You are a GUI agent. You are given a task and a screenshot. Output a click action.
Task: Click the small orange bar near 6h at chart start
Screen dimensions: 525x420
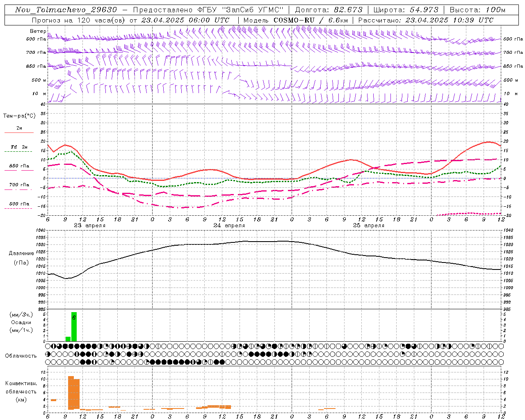click(x=53, y=400)
